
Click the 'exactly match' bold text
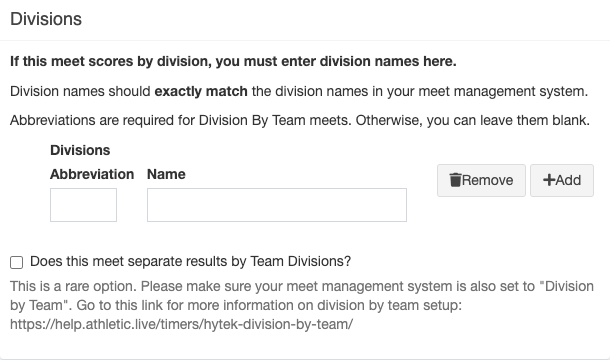click(x=201, y=91)
